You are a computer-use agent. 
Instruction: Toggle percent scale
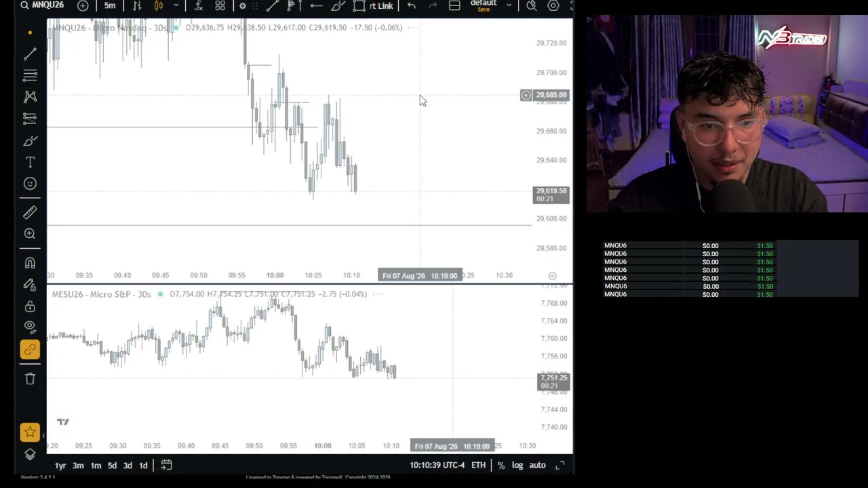pyautogui.click(x=501, y=466)
